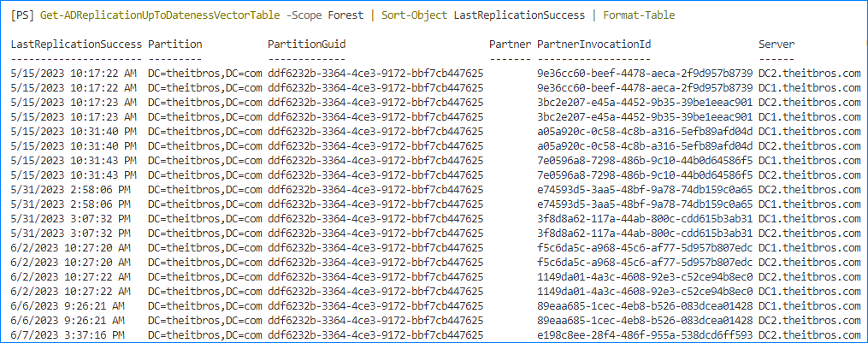Click the Forest value in the command

click(x=346, y=15)
